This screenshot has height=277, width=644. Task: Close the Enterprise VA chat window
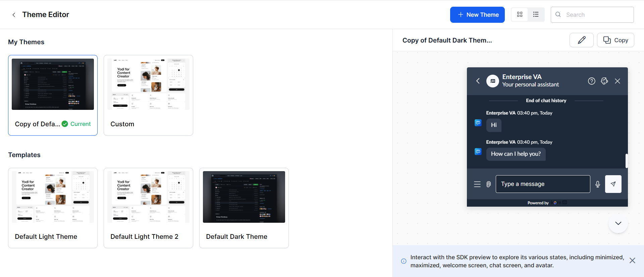[617, 81]
